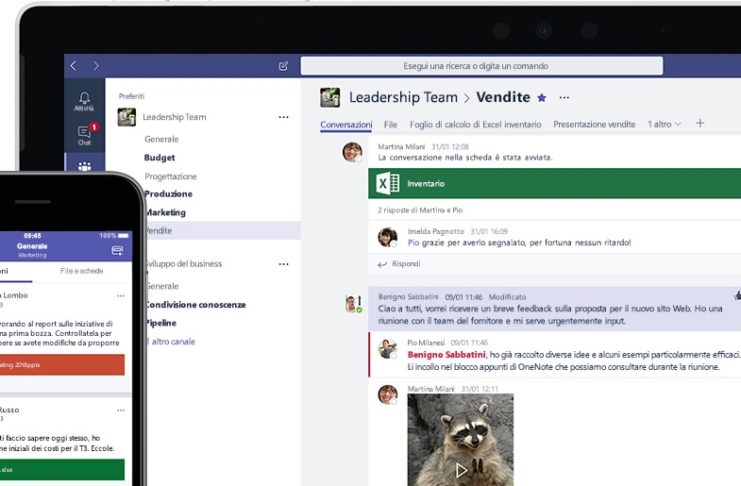Add a new tab with plus icon
Viewport: 741px width, 486px height.
pos(700,123)
